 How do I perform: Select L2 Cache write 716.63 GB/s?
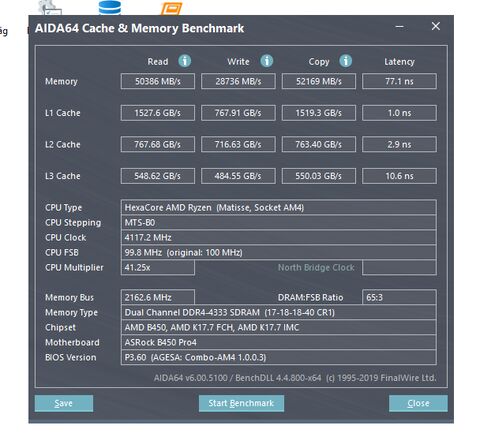point(238,144)
